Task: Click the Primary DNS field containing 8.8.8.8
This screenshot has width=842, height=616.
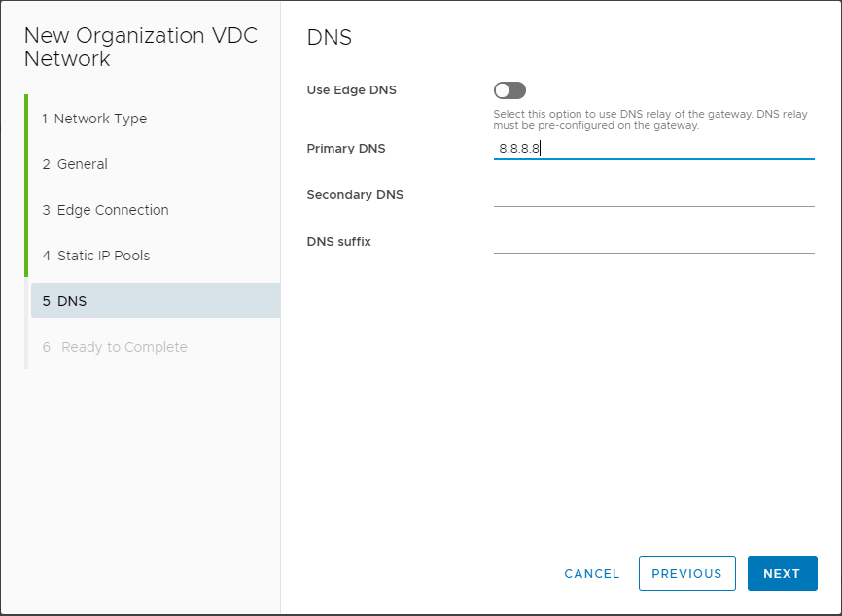Action: point(654,149)
